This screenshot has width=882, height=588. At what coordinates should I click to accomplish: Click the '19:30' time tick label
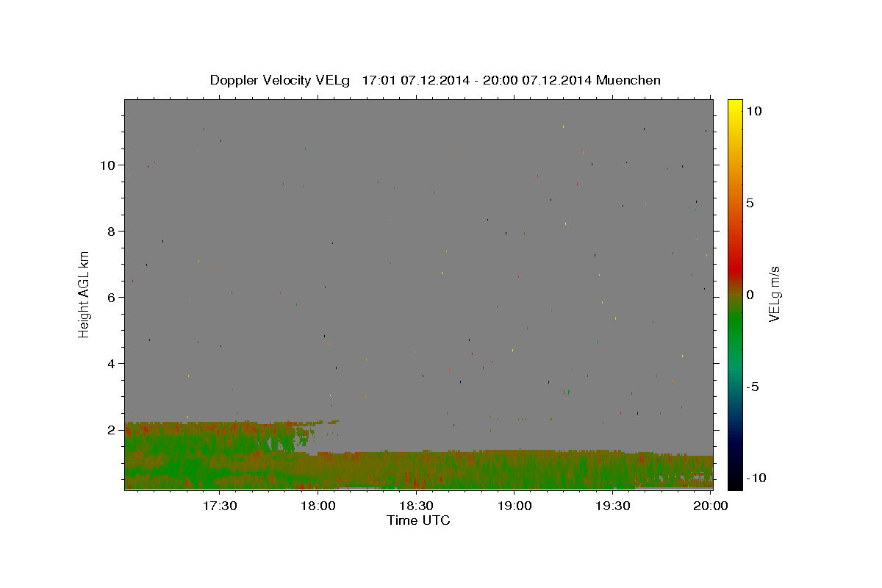(614, 506)
